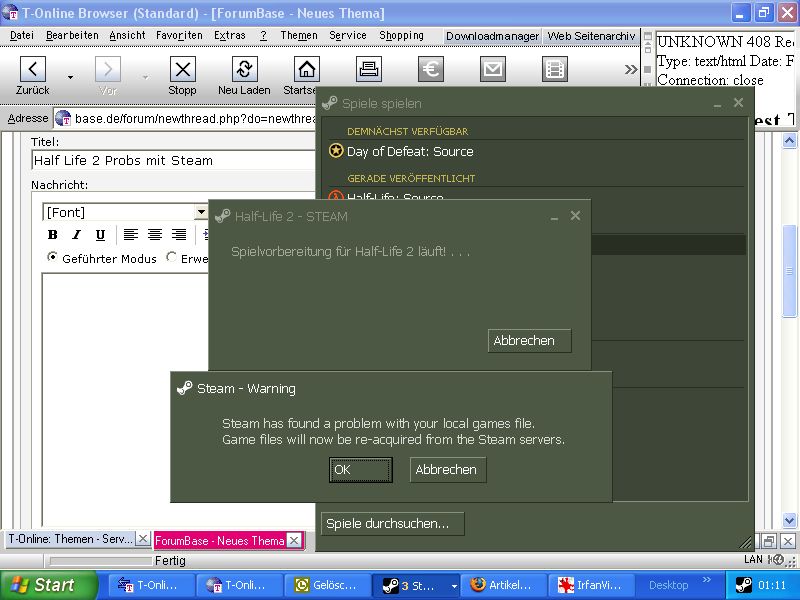Open the Shopping menu
Screen dimensions: 800x600
click(401, 35)
